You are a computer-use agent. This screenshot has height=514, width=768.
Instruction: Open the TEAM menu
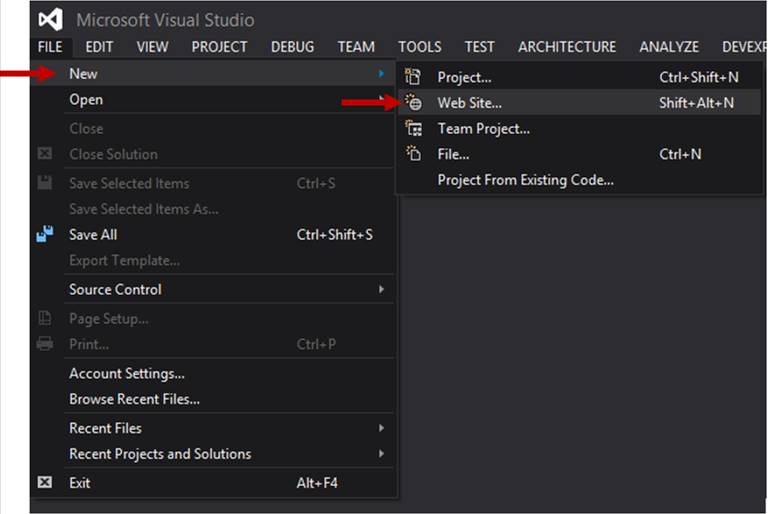pyautogui.click(x=356, y=47)
